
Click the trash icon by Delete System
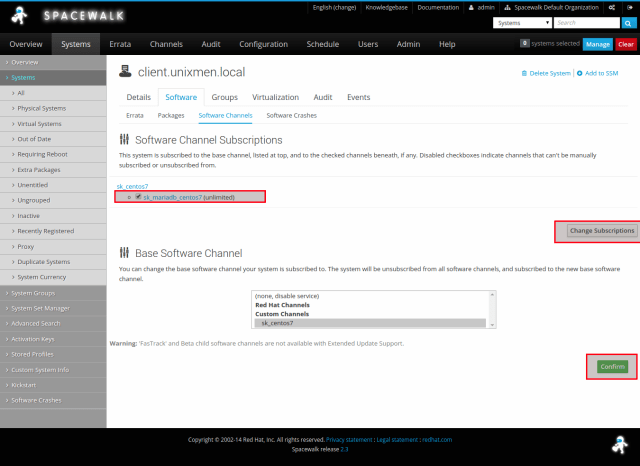pyautogui.click(x=524, y=73)
